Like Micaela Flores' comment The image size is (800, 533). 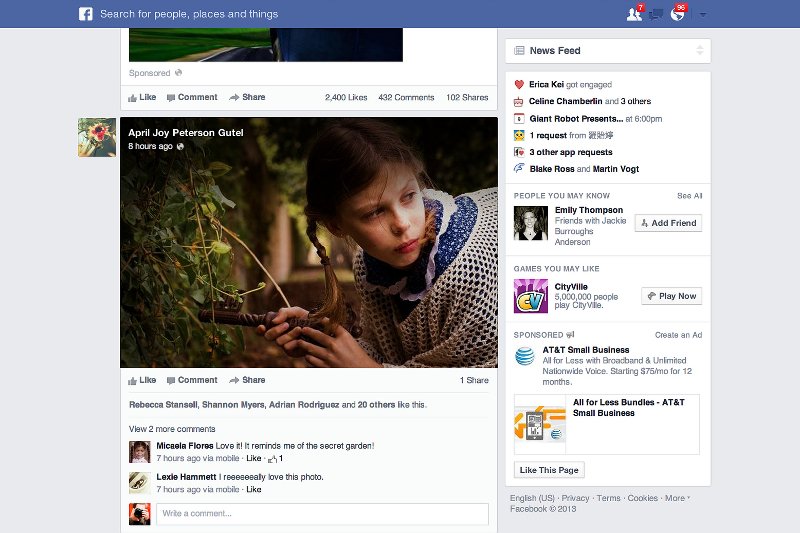pos(254,459)
